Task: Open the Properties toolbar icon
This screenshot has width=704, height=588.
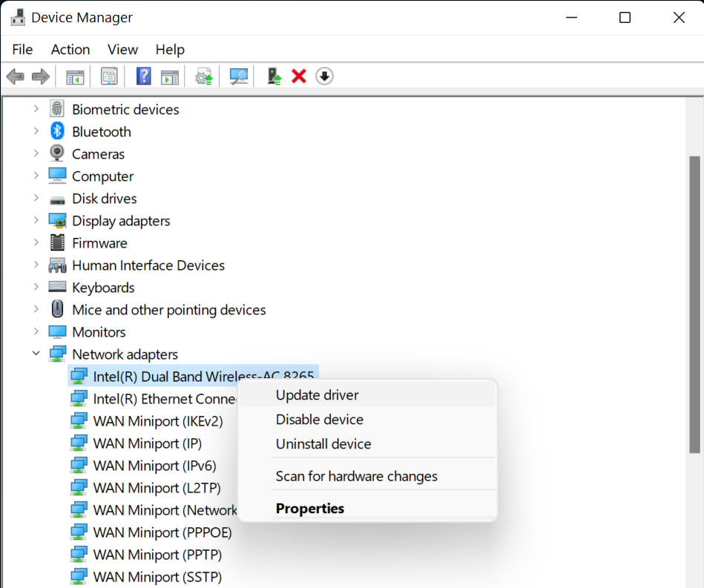Action: tap(108, 76)
